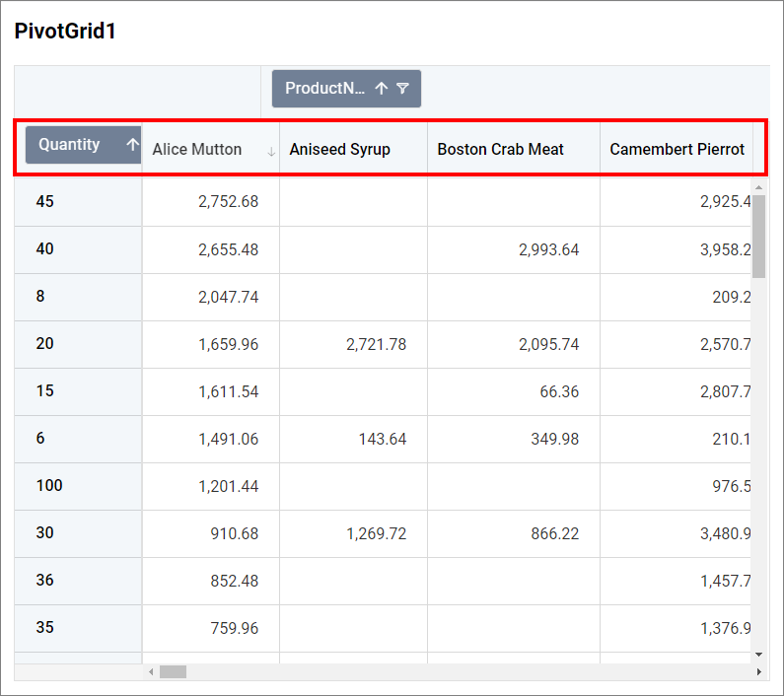Screen dimensions: 784x696
Task: Click the Boston Crab Meat column header
Action: (501, 150)
